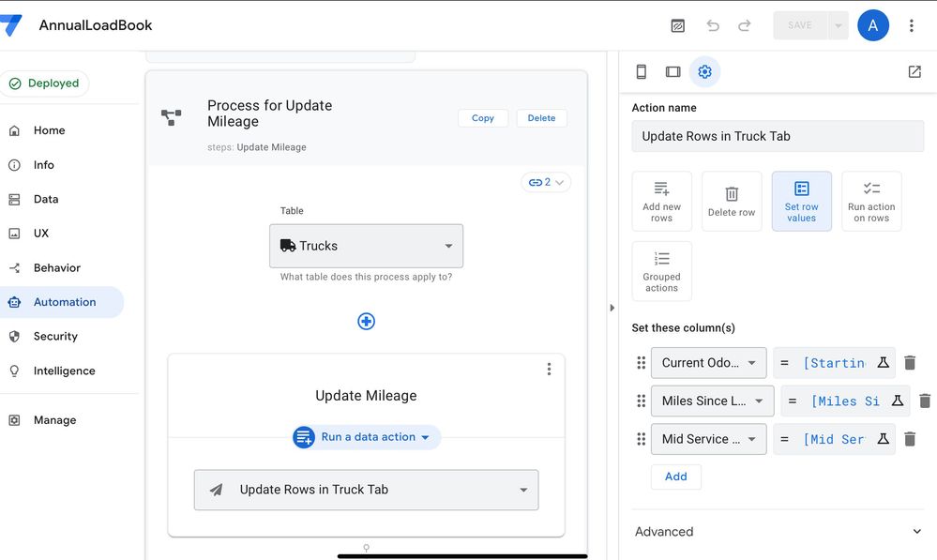
Task: Click the Deployed status button
Action: click(44, 83)
